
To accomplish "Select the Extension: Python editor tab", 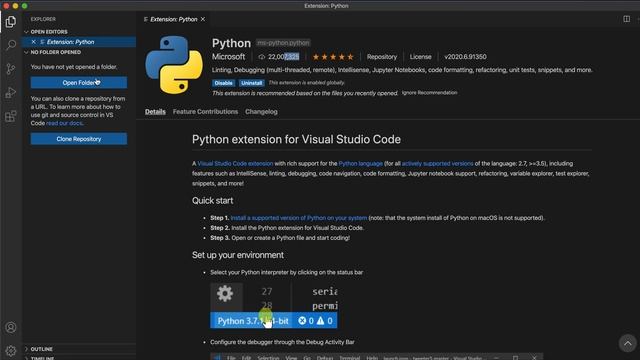I will [173, 19].
